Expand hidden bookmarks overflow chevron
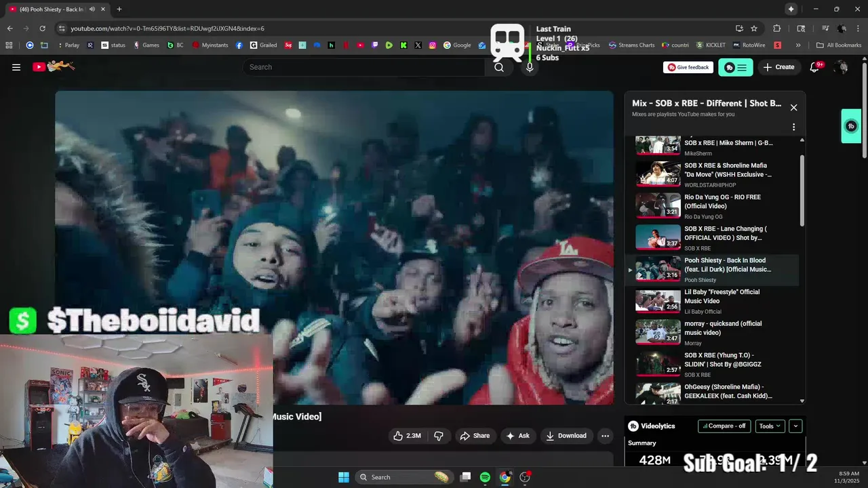Screen dimensions: 868x488 798,45
